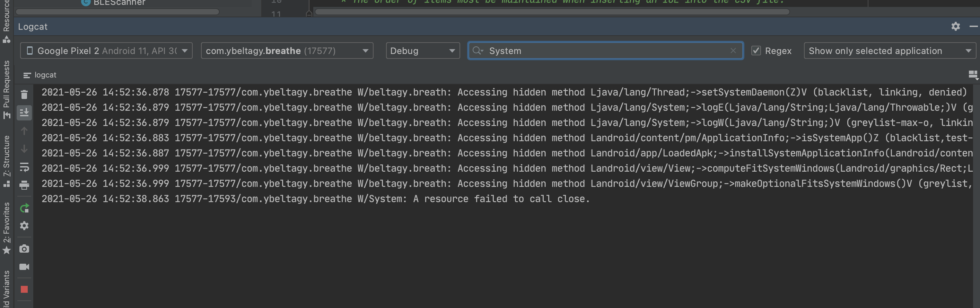Open search history magnifier dropdown

[478, 51]
